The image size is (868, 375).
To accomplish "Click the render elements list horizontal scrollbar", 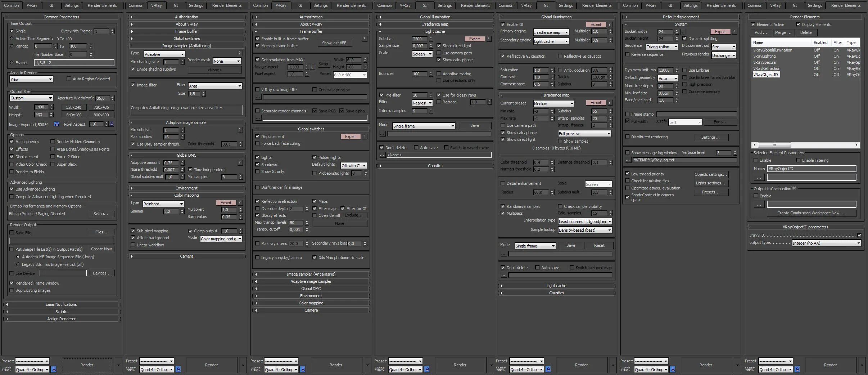I will pos(774,145).
